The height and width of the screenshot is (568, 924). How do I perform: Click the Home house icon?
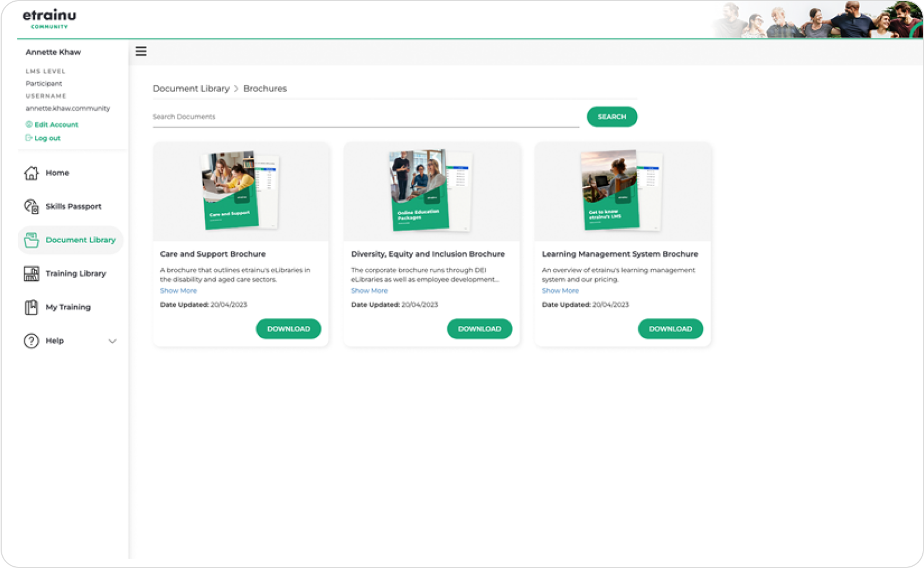[x=31, y=173]
